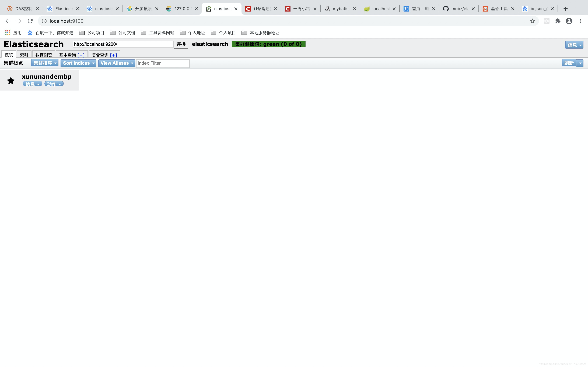Screen dimensions: 588x367
Task: Expand the arrow next to 刷新 button
Action: click(x=580, y=63)
